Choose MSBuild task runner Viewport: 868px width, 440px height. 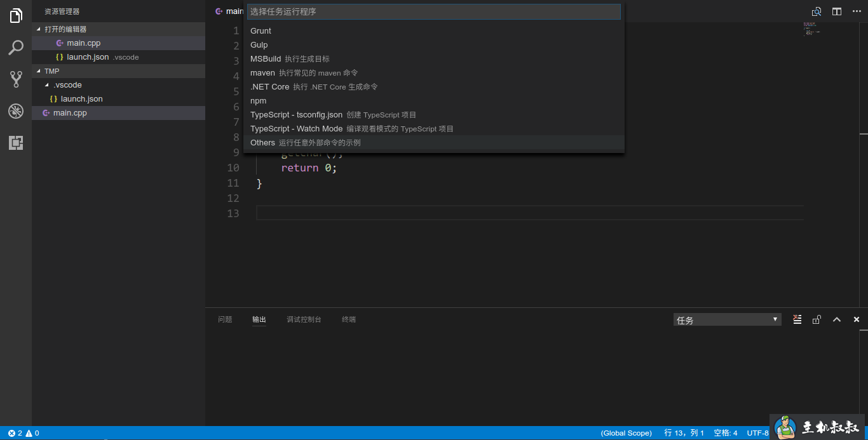click(x=434, y=58)
